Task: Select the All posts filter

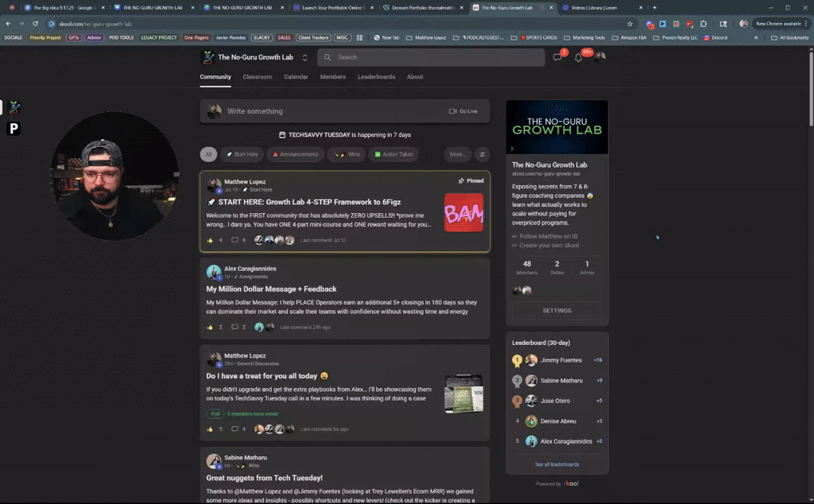Action: 208,154
